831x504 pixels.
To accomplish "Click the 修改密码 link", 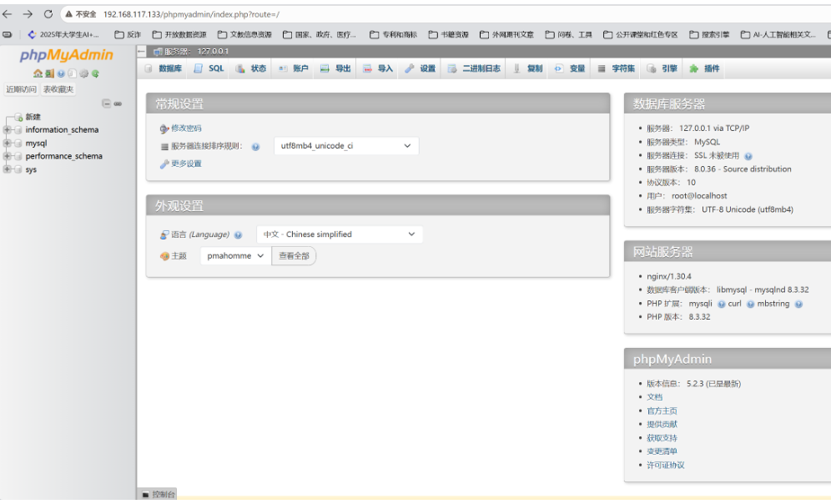I will (186, 129).
